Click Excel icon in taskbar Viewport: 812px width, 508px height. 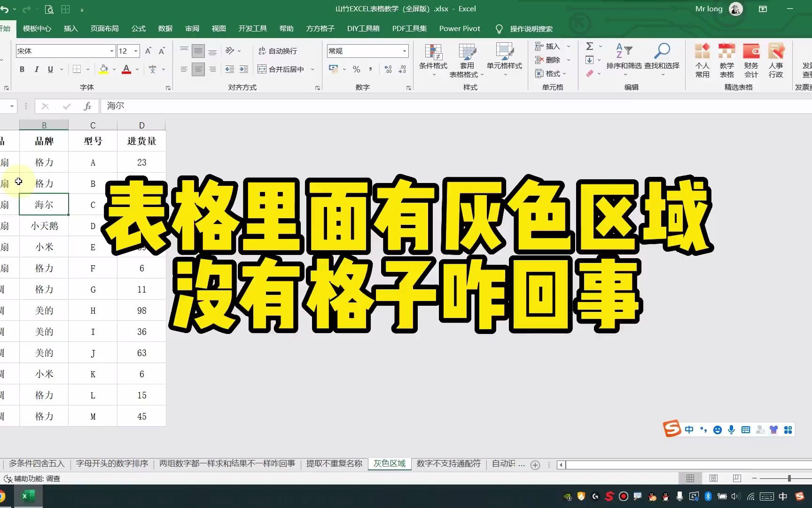(28, 496)
